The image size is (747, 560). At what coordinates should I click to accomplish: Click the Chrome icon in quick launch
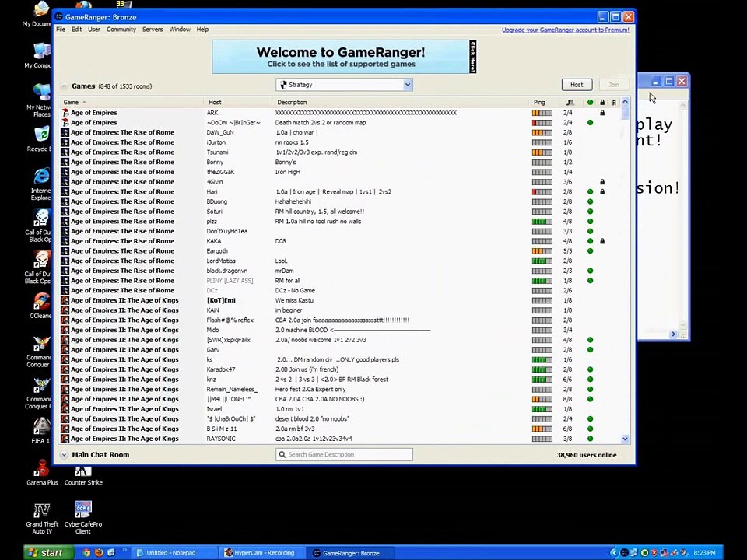click(86, 553)
